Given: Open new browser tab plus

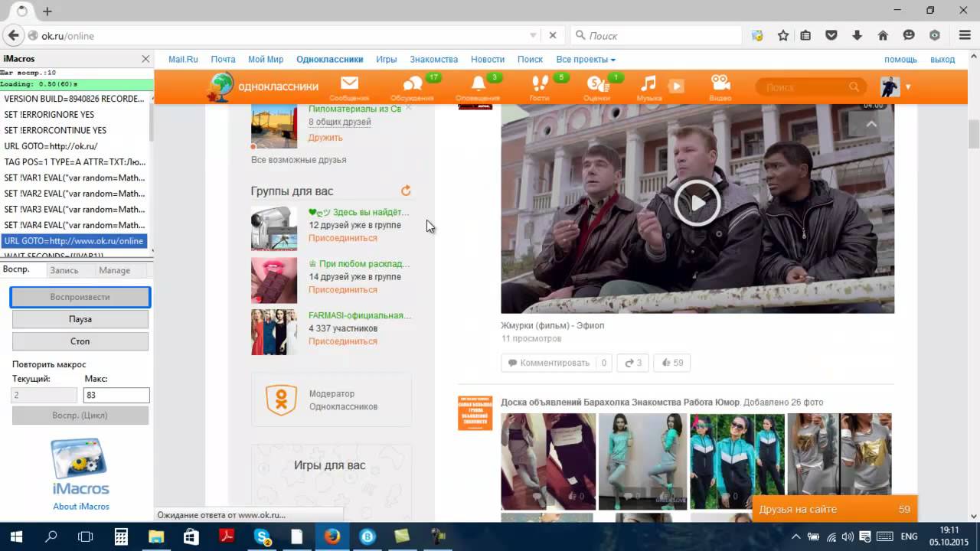Looking at the screenshot, I should coord(47,11).
